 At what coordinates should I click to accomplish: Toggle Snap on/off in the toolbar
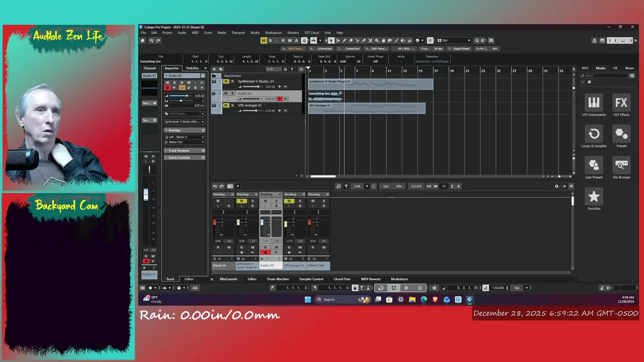[x=430, y=40]
